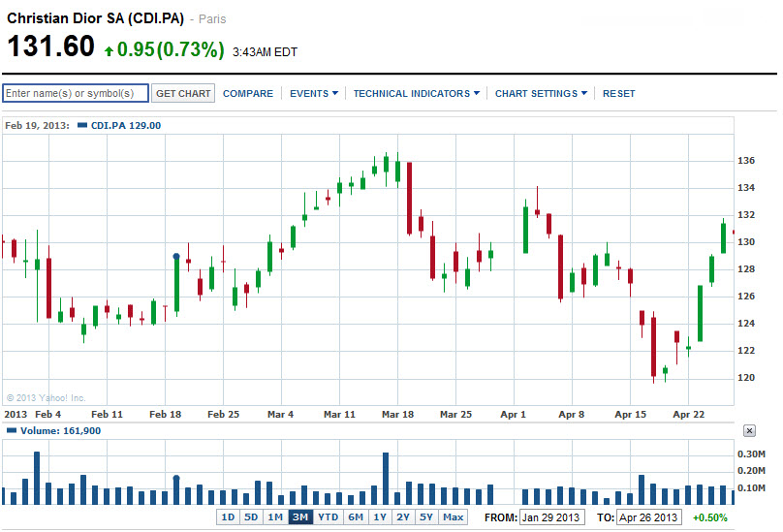Select the Max range tab
The image size is (783, 532).
[453, 517]
